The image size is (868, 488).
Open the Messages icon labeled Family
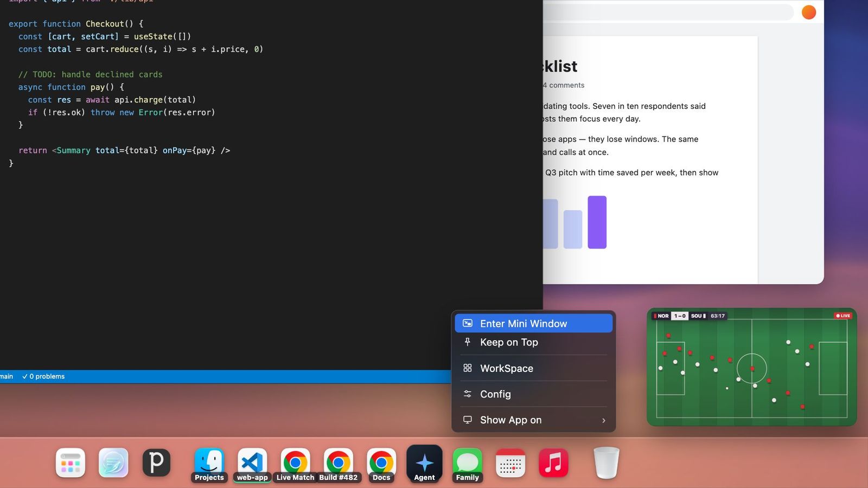pos(467,463)
